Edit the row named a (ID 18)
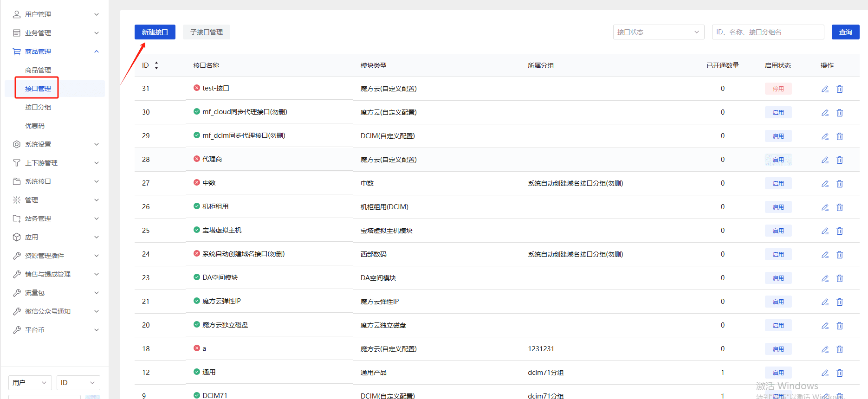The height and width of the screenshot is (399, 868). coord(825,349)
